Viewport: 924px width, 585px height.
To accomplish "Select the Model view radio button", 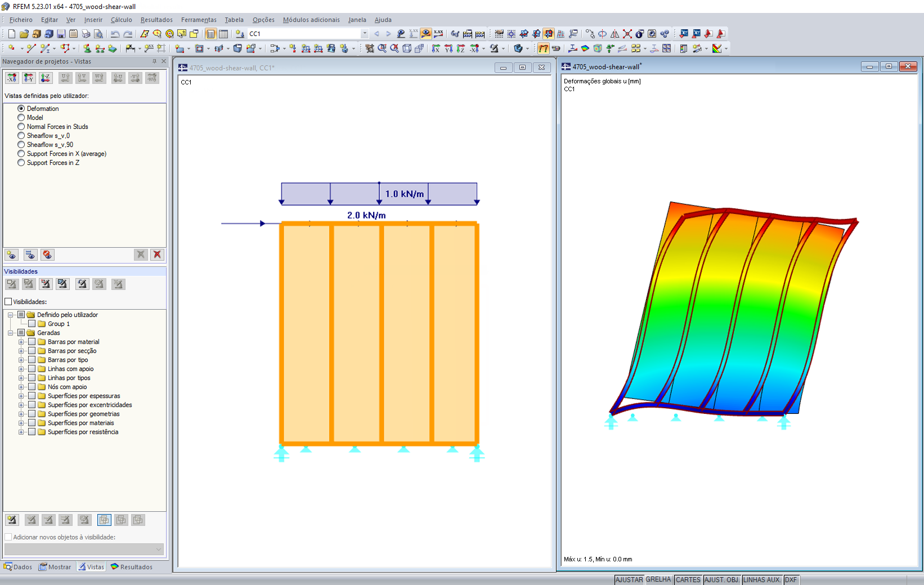I will 21,118.
